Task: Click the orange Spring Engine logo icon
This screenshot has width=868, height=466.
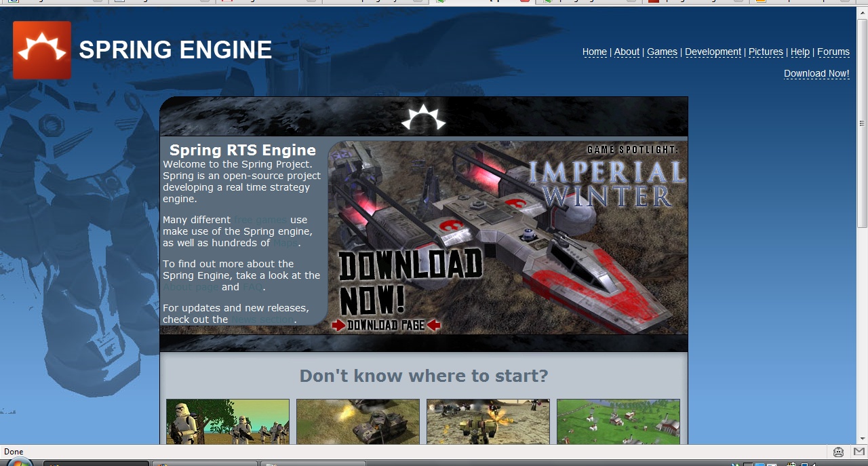Action: pos(42,50)
